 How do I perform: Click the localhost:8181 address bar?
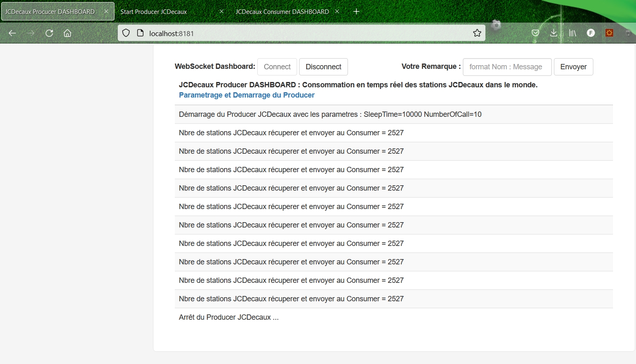[x=302, y=33]
